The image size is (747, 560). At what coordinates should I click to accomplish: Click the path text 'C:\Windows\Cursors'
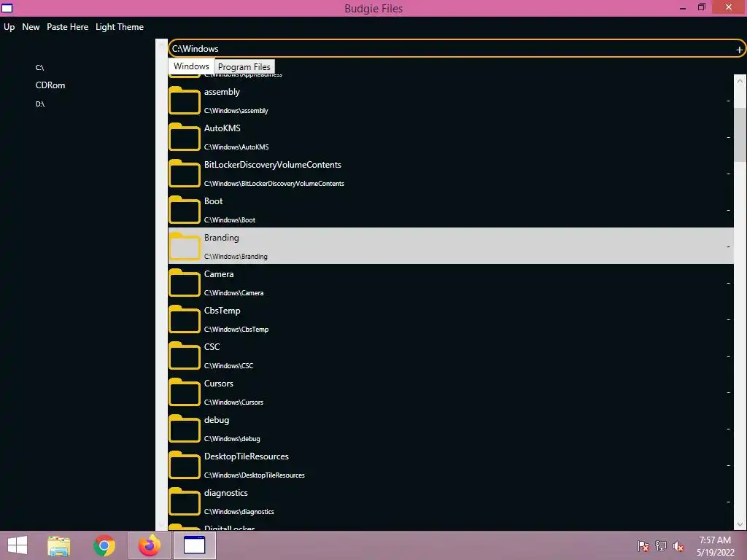(x=233, y=402)
